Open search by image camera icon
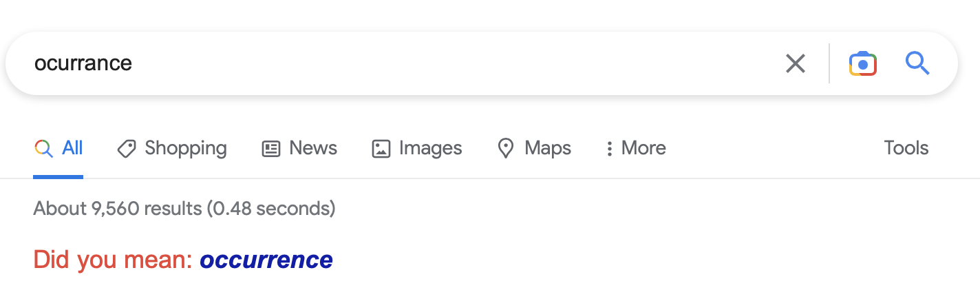980x299 pixels. click(862, 64)
